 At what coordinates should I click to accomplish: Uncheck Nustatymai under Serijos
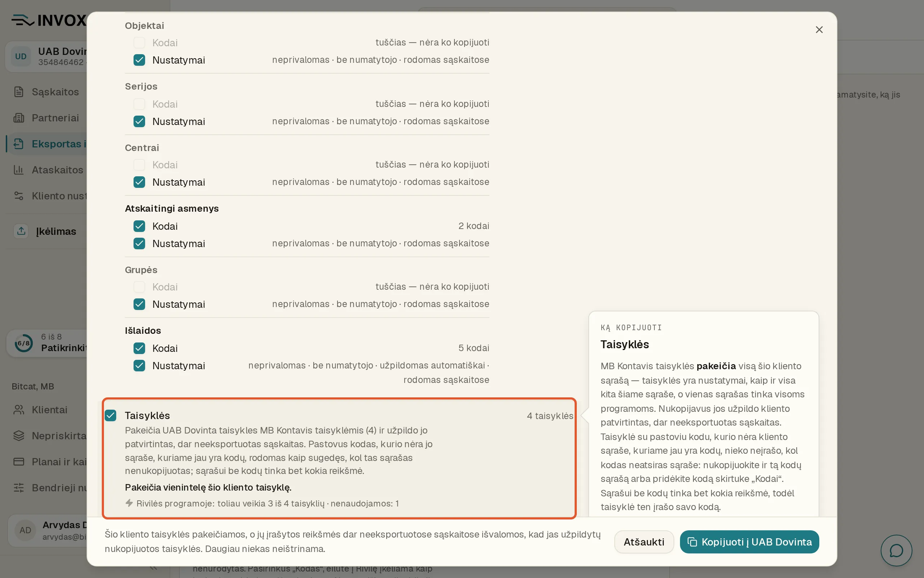(139, 122)
